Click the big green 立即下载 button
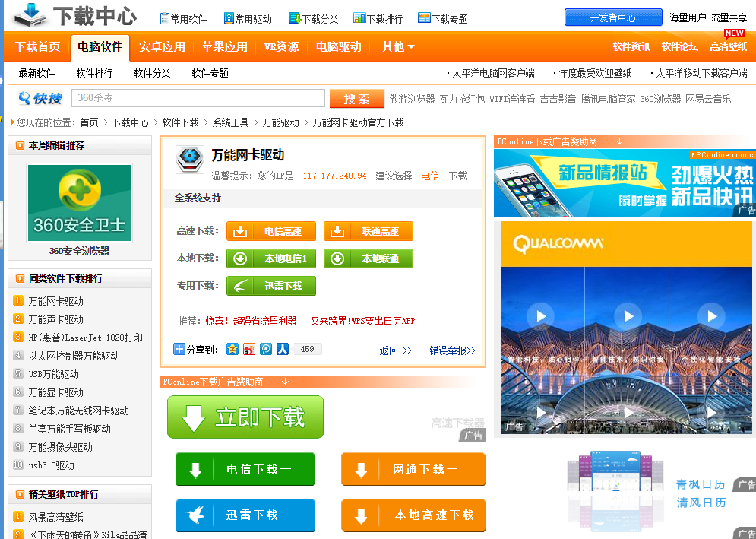Viewport: 756px width, 539px height. coord(245,417)
